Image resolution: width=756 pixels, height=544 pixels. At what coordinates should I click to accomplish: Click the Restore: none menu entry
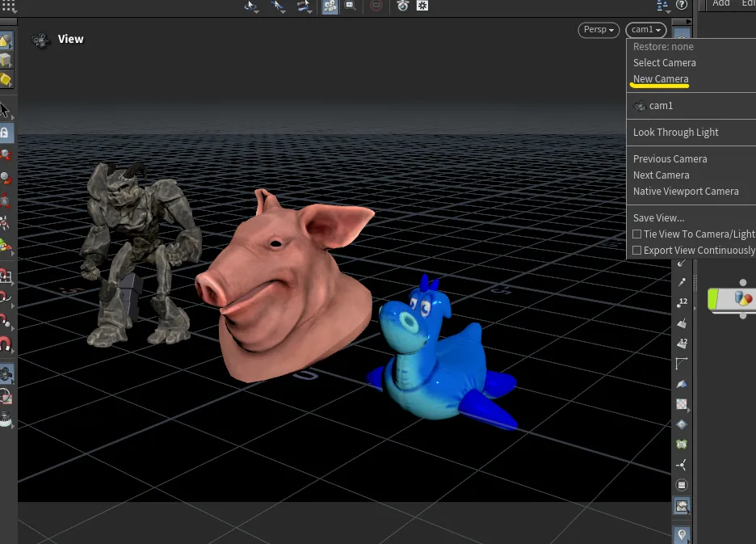pos(663,47)
